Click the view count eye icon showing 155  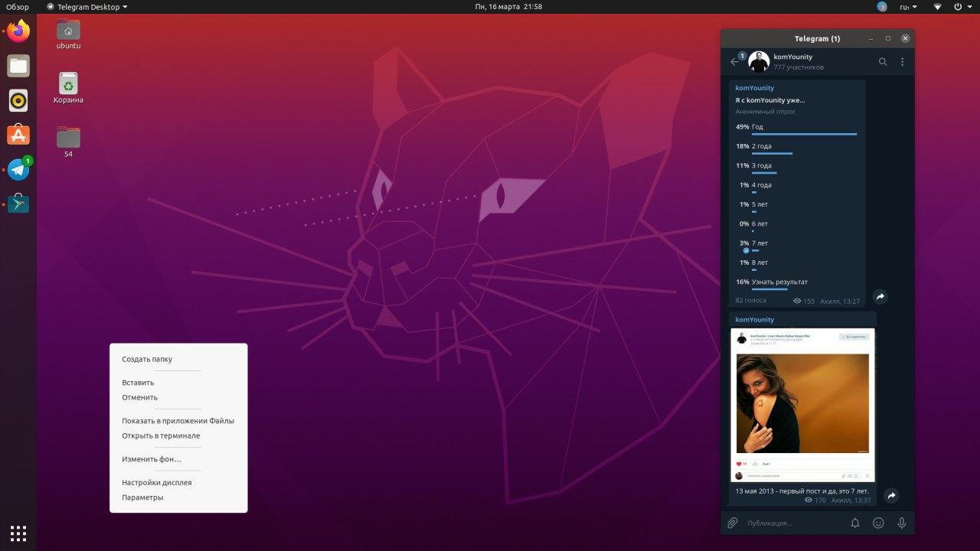pos(797,302)
